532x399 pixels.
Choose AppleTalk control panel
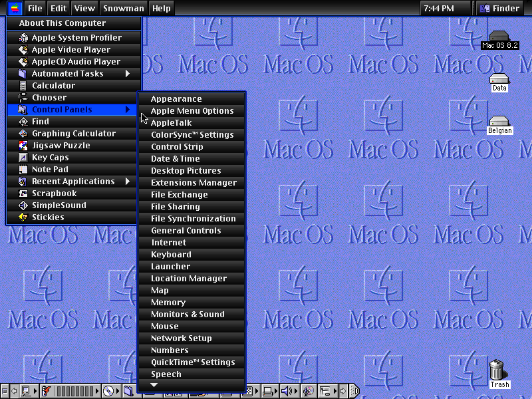click(192, 123)
